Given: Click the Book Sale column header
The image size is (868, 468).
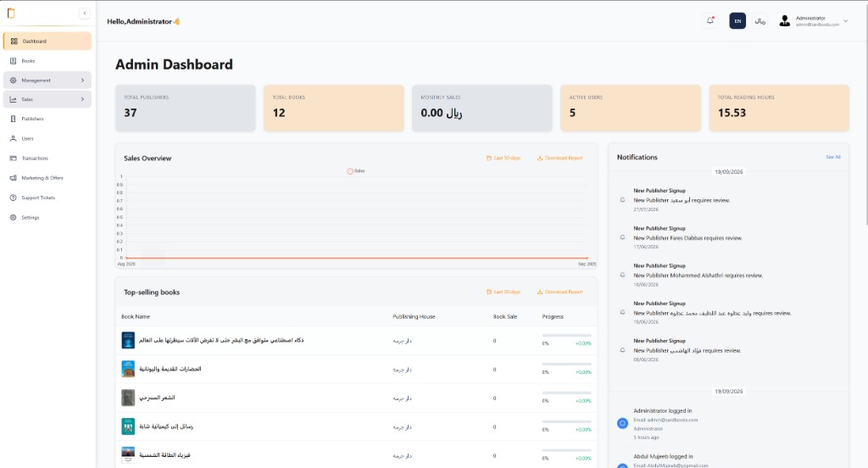Looking at the screenshot, I should click(x=505, y=317).
